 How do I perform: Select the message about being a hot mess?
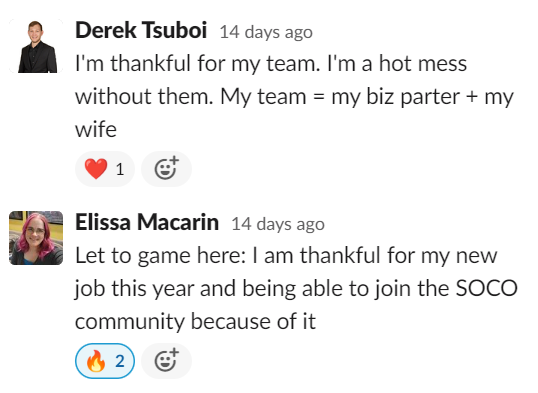294,96
